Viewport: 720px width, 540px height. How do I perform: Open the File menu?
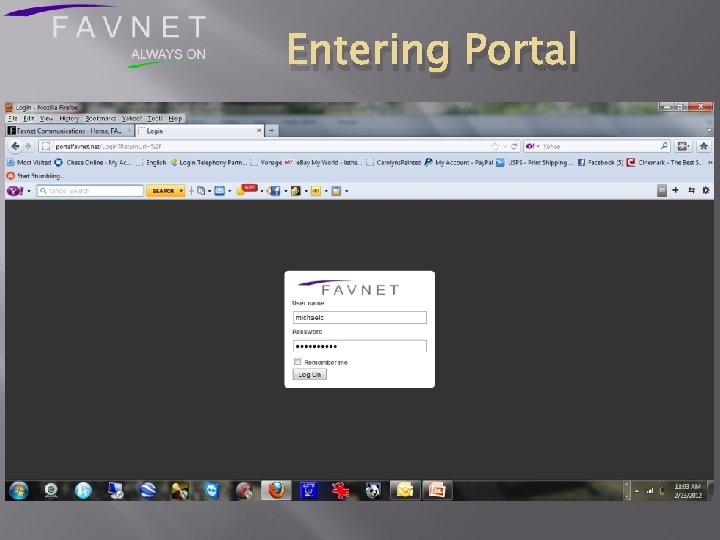(12, 118)
